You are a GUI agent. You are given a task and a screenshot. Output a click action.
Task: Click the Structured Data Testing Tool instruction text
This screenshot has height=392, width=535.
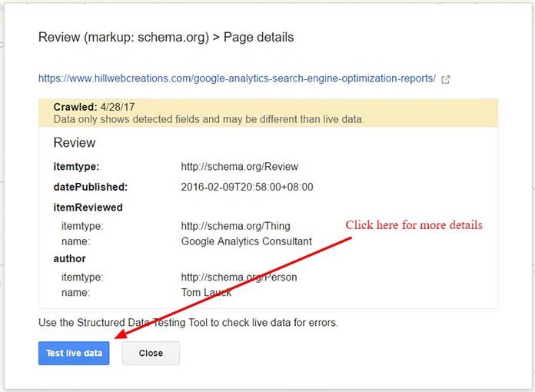click(x=188, y=323)
